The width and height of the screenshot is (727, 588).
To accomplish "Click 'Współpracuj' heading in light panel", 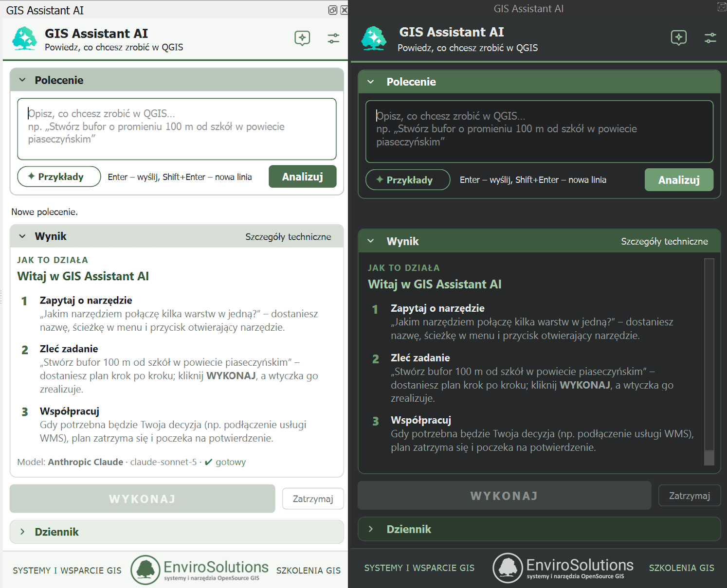I will (x=70, y=411).
